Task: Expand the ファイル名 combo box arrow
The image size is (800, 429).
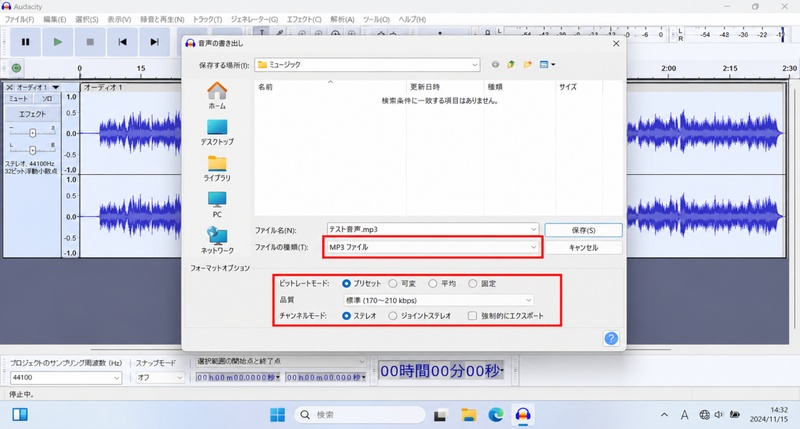Action: point(533,230)
